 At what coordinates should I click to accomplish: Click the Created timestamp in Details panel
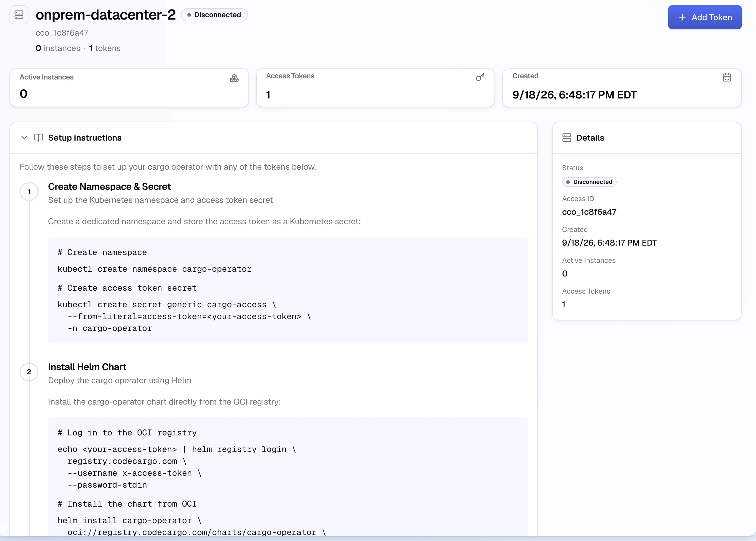pos(609,243)
